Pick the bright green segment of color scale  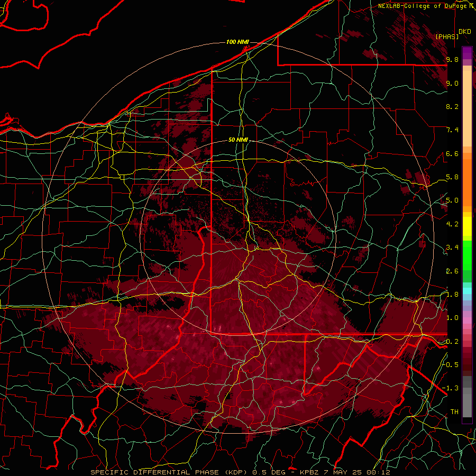tap(467, 255)
